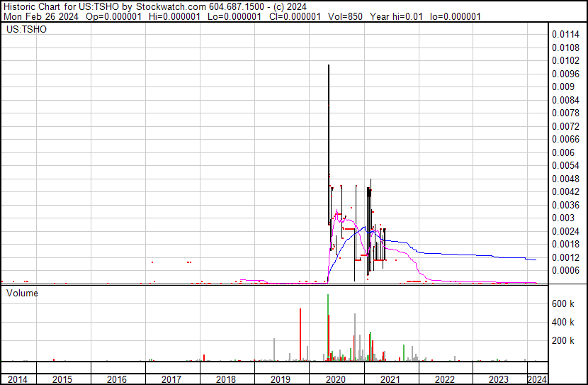The width and height of the screenshot is (588, 385).
Task: Click the 0.0066 price axis value
Action: pyautogui.click(x=565, y=139)
